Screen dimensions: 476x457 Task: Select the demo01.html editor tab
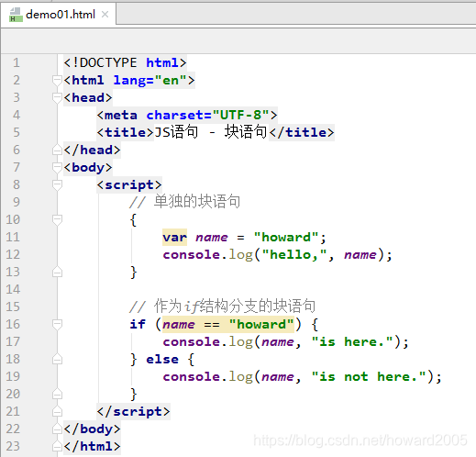coord(58,15)
